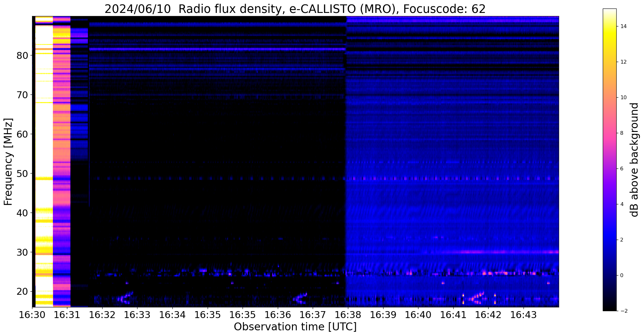Image resolution: width=644 pixels, height=336 pixels.
Task: Click the colorbar tick value 6
Action: click(x=621, y=169)
